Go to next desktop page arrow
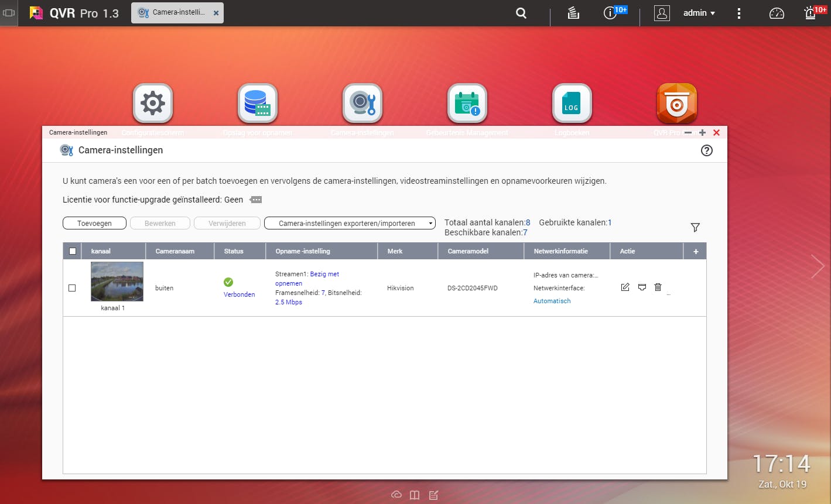831x504 pixels. tap(818, 266)
